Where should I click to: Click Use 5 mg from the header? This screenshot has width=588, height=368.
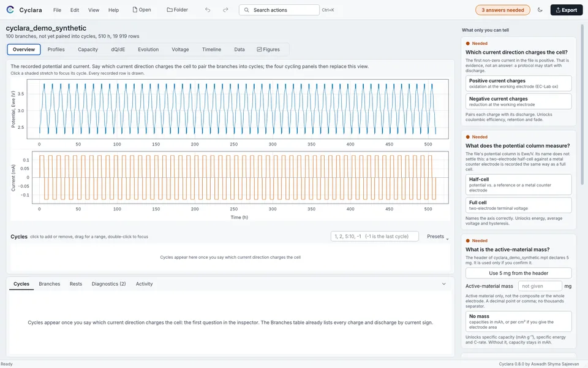point(518,274)
